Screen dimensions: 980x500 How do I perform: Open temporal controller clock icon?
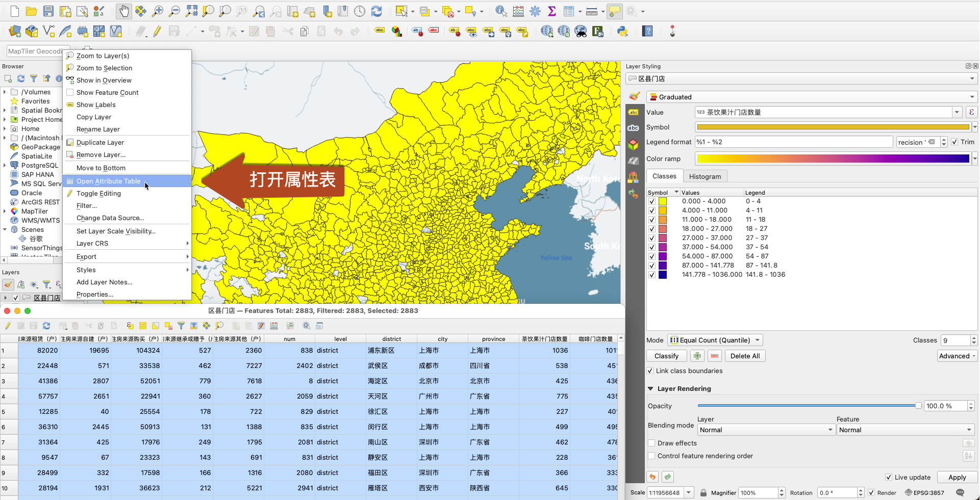tap(360, 11)
